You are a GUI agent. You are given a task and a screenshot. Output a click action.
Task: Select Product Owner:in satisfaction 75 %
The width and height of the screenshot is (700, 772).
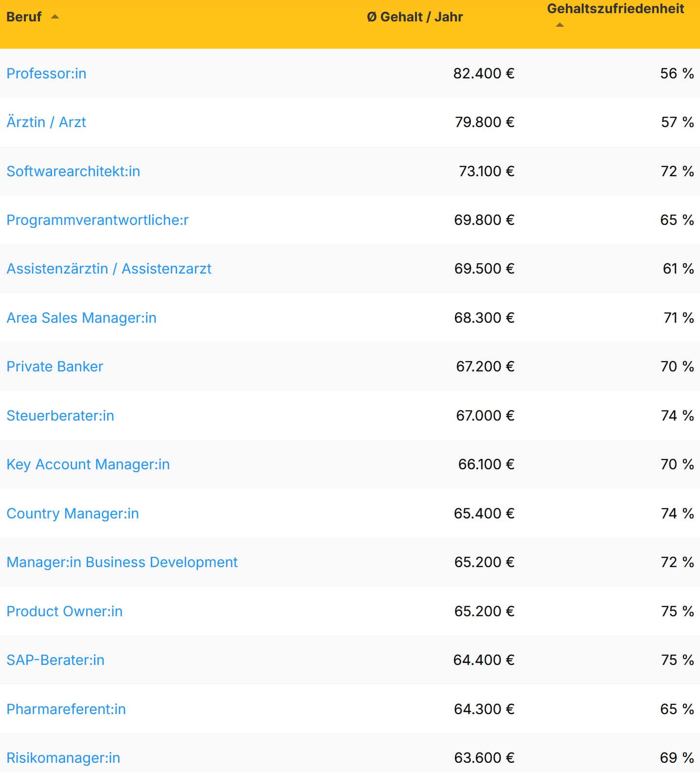pos(677,611)
